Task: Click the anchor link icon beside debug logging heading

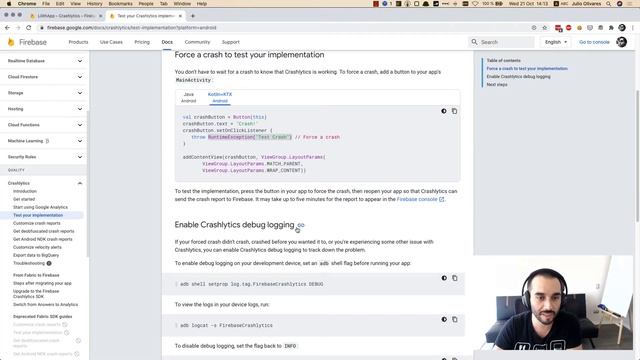Action: (x=301, y=225)
